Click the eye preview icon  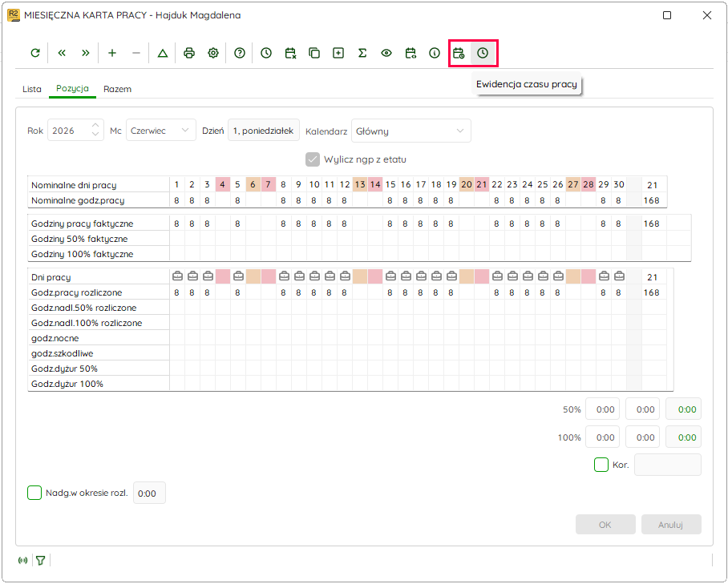coord(386,53)
